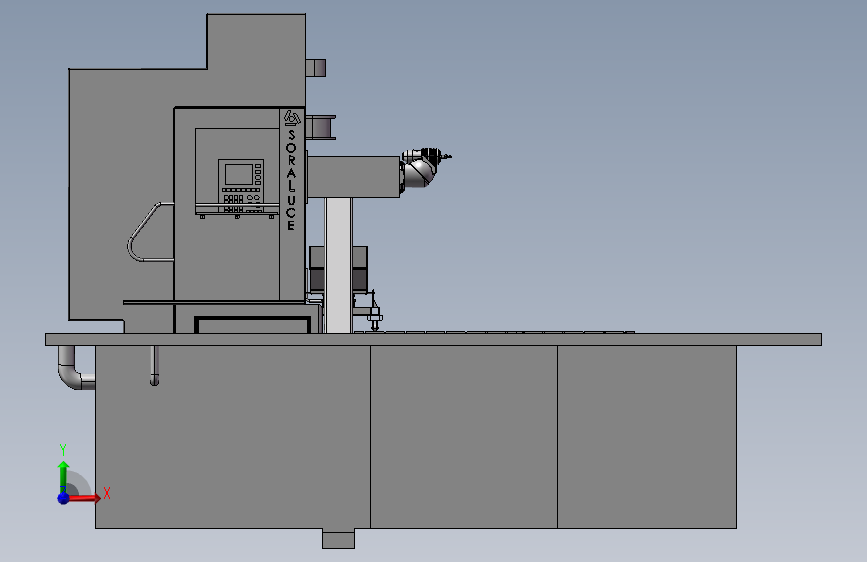Screen dimensions: 867x562
Task: Select the spool-shaped bracket beside the logo
Action: (321, 127)
